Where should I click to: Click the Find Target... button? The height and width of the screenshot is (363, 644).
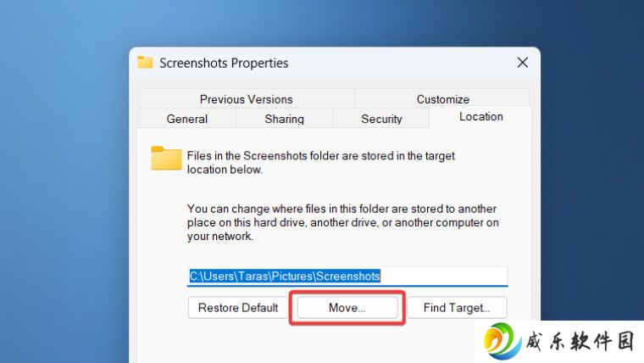tap(457, 308)
